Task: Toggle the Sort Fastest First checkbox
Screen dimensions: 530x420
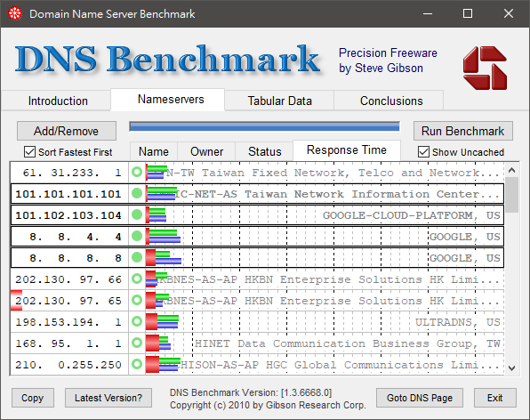Action: coord(29,152)
